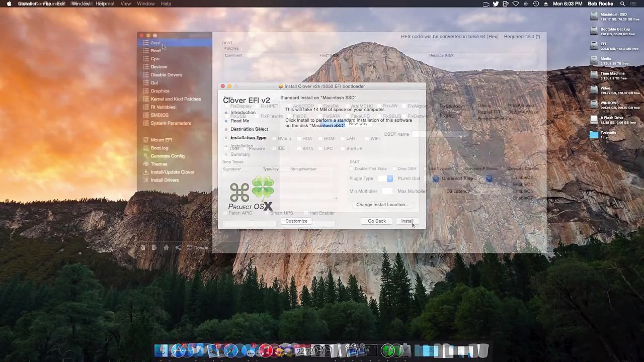
Task: Toggle the WIFI checkbox
Action: point(367,139)
